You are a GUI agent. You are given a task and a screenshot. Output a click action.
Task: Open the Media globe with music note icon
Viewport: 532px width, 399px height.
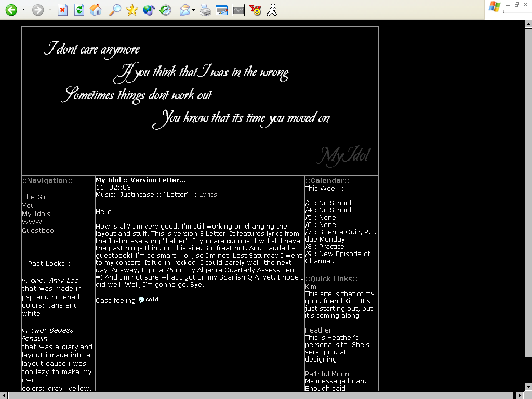(149, 10)
